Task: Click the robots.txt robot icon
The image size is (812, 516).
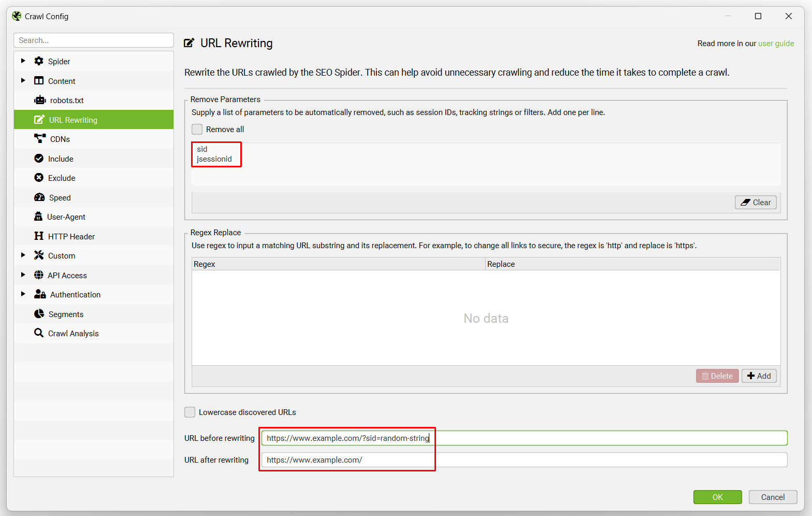Action: click(x=40, y=100)
